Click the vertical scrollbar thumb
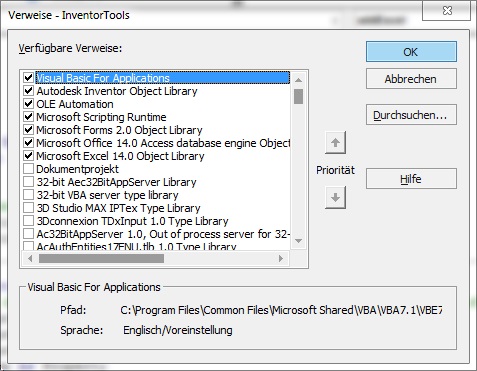477x371 pixels. pyautogui.click(x=299, y=96)
